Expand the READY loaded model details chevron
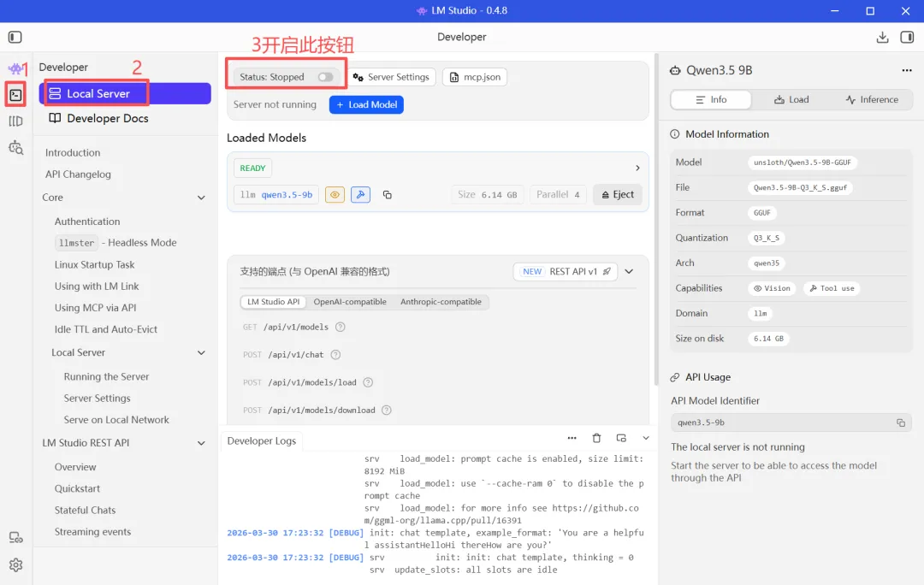The width and height of the screenshot is (924, 585). click(x=637, y=168)
